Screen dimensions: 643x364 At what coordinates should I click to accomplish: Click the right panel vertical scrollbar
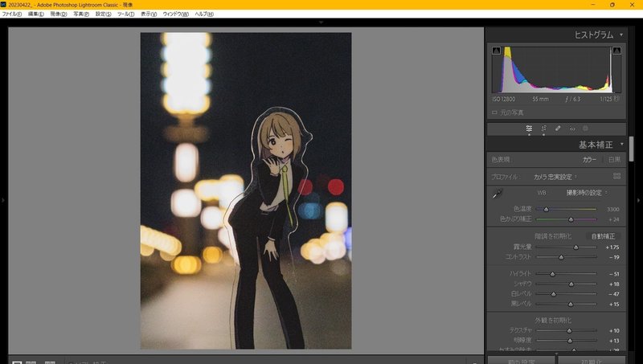point(631,149)
